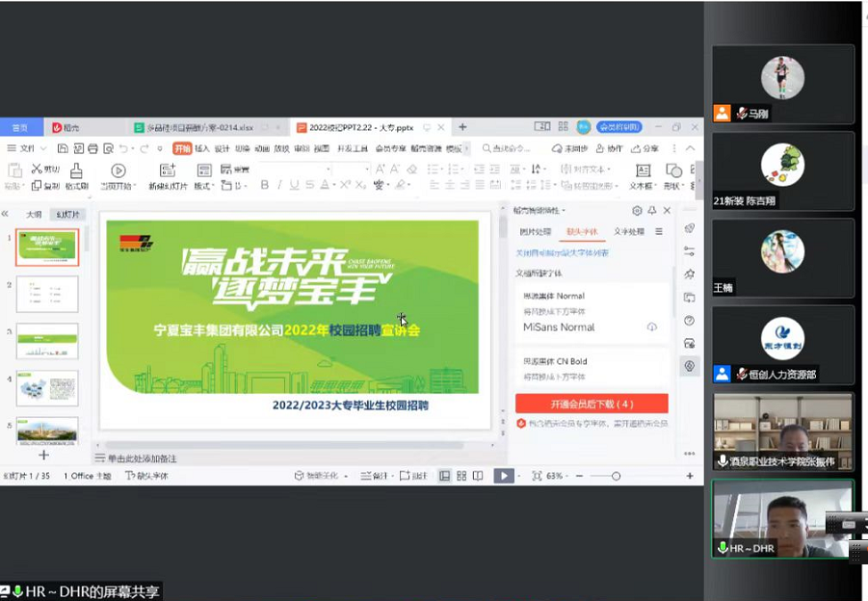
Task: Download the MiSans Normal font via cloud icon
Action: click(652, 327)
